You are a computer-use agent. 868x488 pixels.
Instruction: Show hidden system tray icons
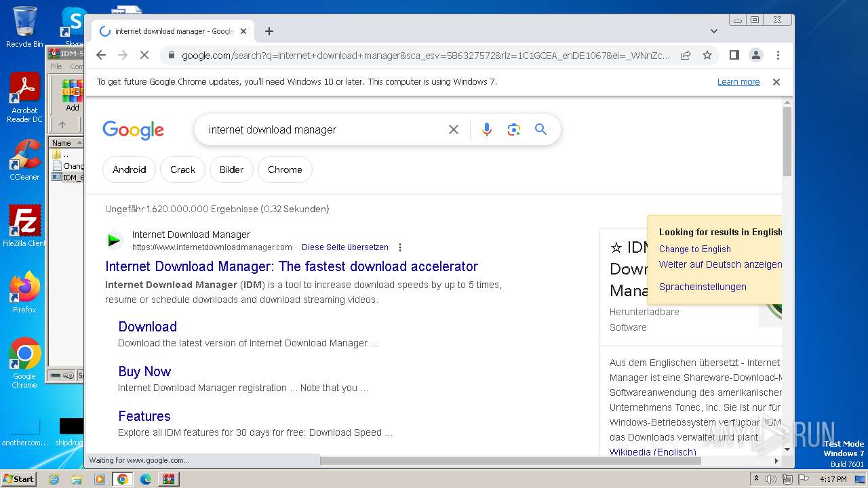[756, 479]
